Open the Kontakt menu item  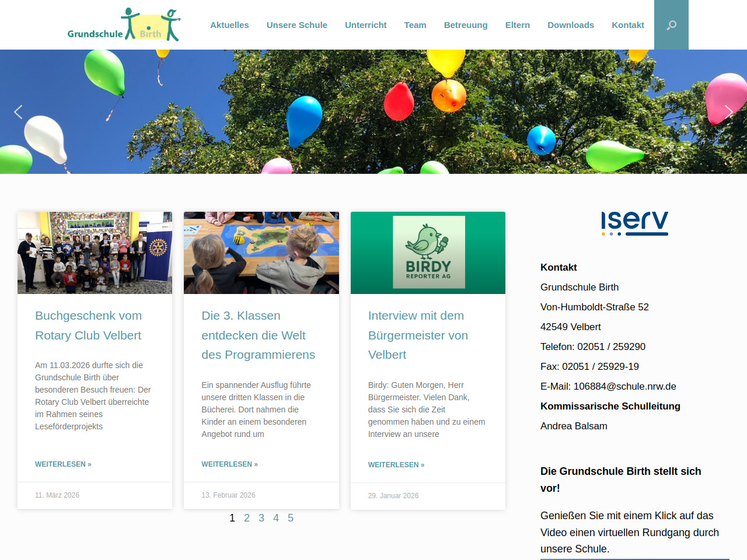click(x=627, y=25)
